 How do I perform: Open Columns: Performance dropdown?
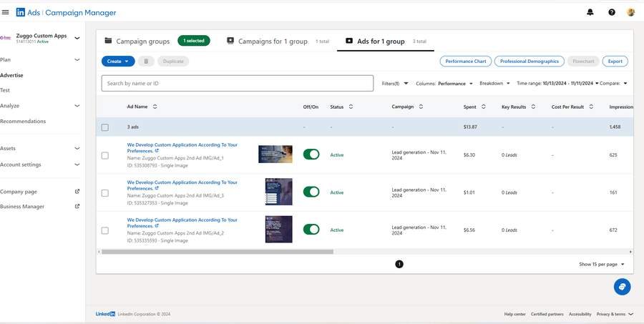444,84
